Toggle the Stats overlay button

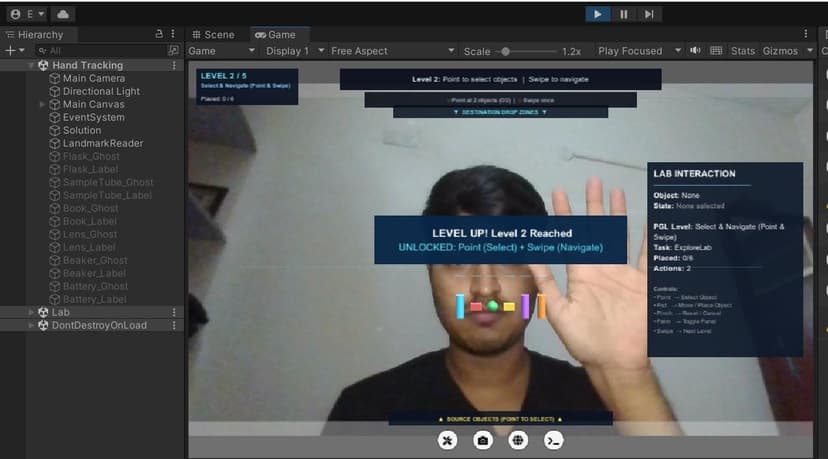coord(742,51)
